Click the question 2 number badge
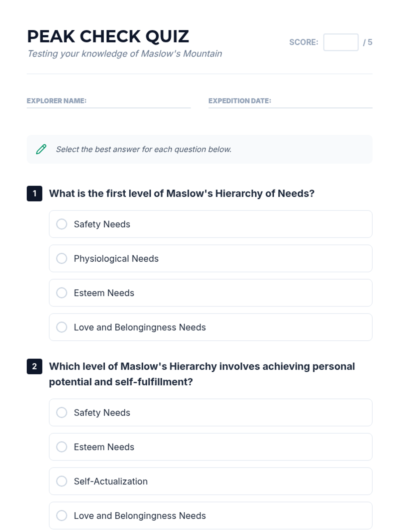 [x=35, y=366]
